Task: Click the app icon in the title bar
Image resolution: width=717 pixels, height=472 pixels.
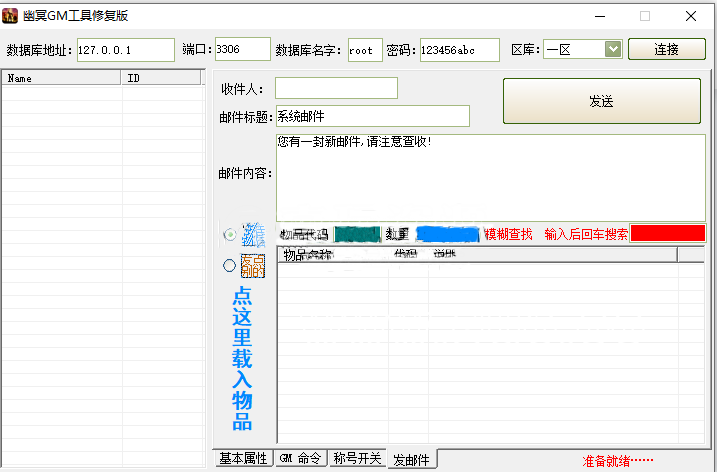Action: pos(12,15)
